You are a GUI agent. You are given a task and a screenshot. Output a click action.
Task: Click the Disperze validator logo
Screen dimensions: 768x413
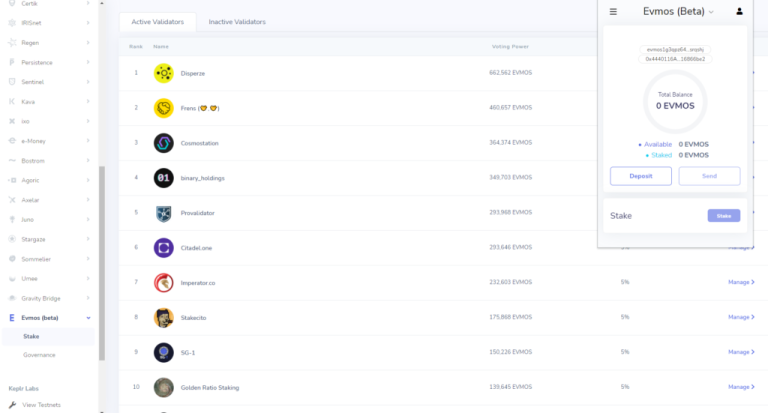[x=164, y=73]
